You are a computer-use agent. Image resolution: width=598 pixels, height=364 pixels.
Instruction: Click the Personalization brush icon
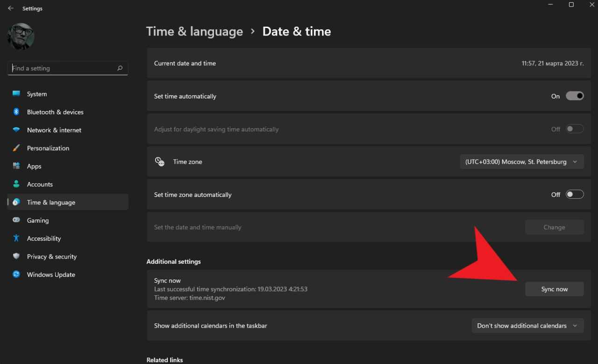(x=16, y=148)
